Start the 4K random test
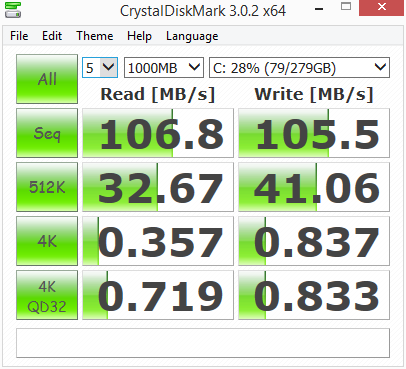 click(47, 241)
